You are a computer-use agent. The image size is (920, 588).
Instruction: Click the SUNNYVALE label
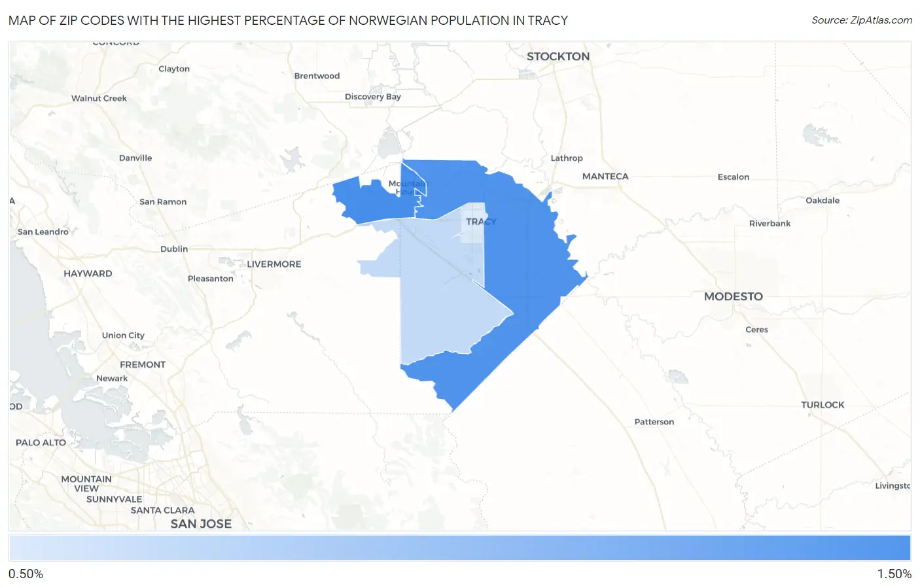pyautogui.click(x=115, y=499)
